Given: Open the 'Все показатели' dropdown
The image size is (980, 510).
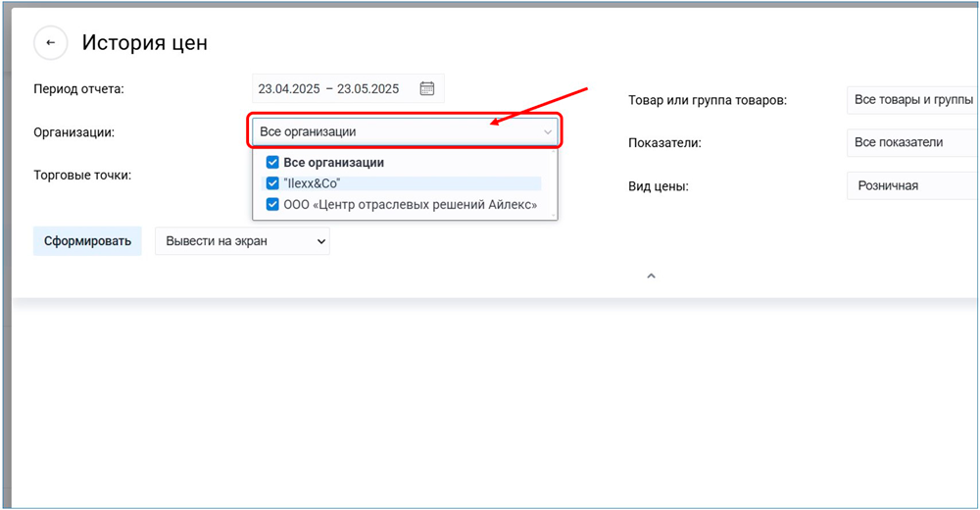Looking at the screenshot, I should coord(911,142).
